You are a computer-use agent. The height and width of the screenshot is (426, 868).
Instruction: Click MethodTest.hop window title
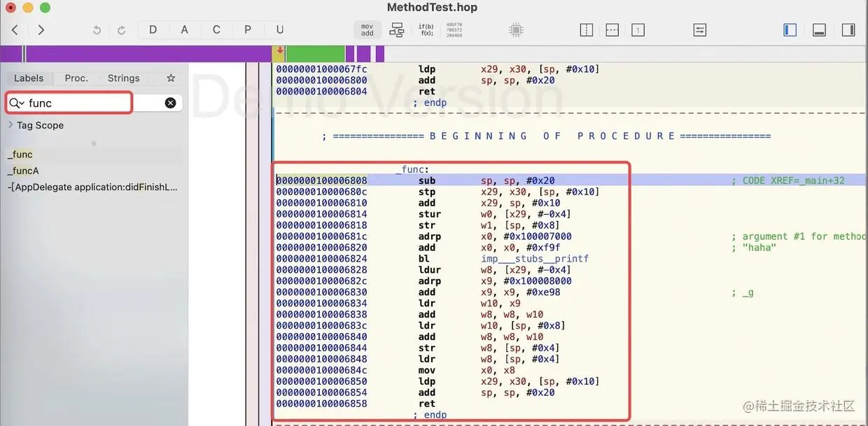click(432, 8)
